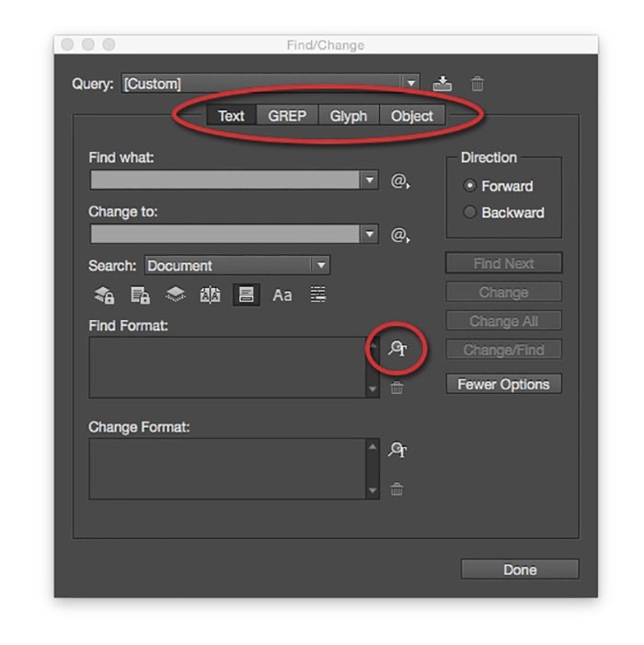Switch to the Text tab

232,116
